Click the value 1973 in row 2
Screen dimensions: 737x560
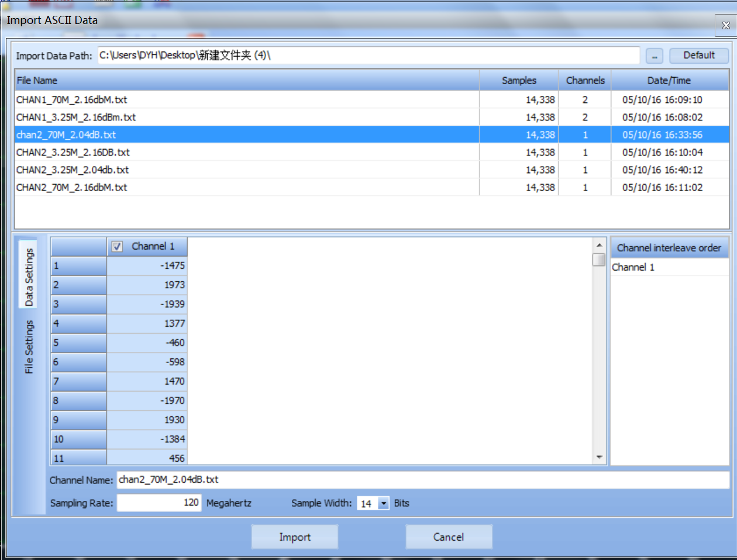tap(147, 285)
